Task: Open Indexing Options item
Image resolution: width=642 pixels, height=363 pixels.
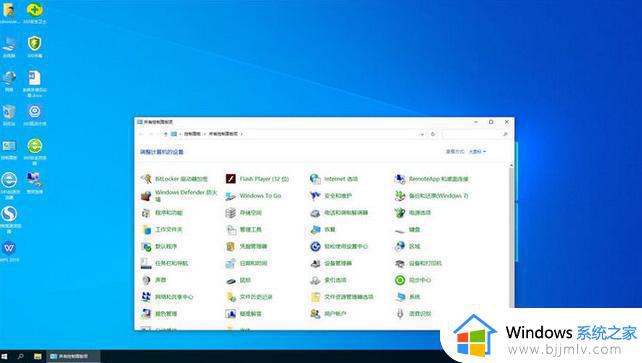Action: tap(328, 280)
